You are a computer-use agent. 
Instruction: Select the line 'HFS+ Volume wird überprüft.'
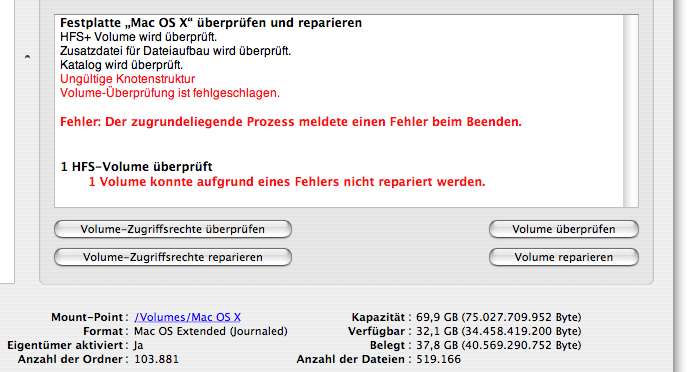coord(139,37)
